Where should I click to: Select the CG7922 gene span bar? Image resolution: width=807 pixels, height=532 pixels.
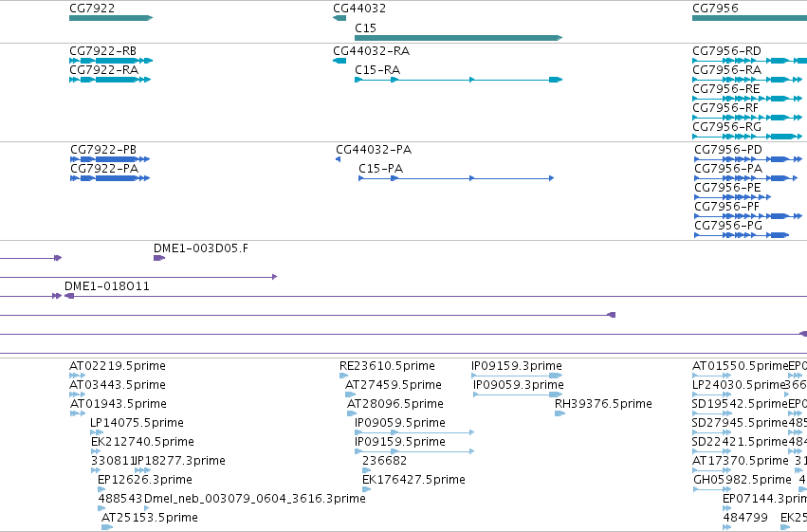[x=111, y=18]
